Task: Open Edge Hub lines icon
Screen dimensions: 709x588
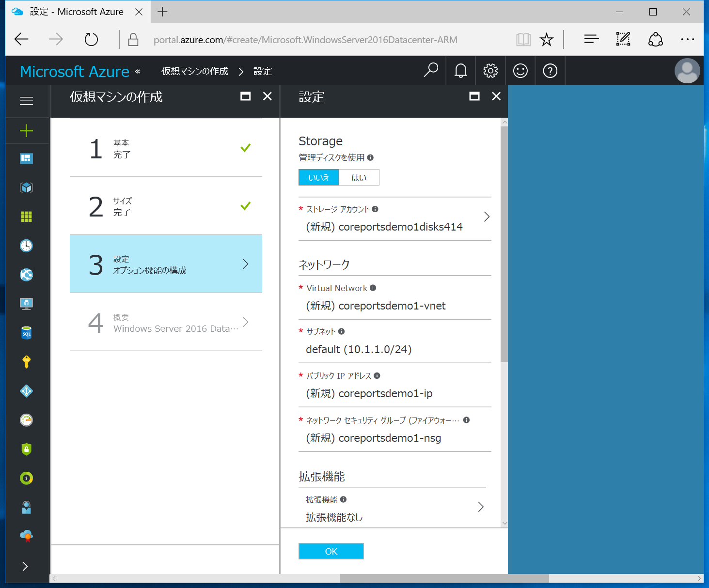Action: 591,39
